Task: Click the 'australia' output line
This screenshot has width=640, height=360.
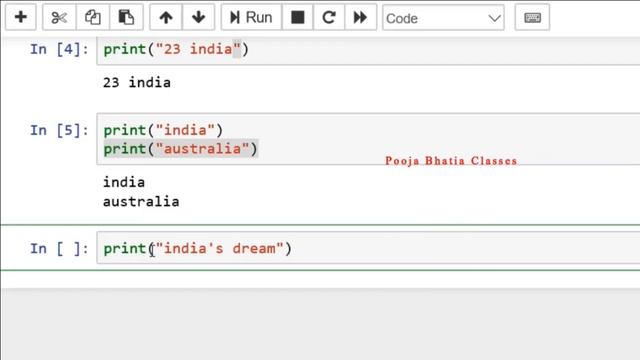Action: coord(141,202)
